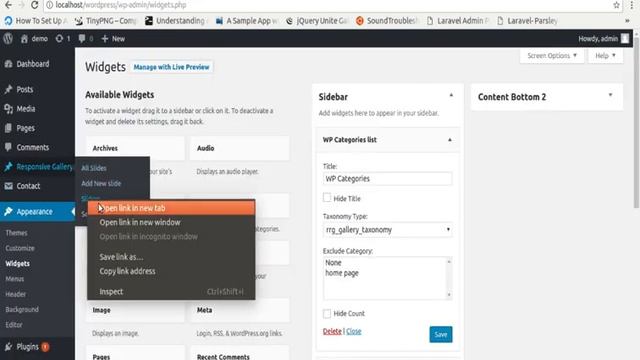Open the WordPress logo menu
Viewport: 640px width, 360px height.
8,39
